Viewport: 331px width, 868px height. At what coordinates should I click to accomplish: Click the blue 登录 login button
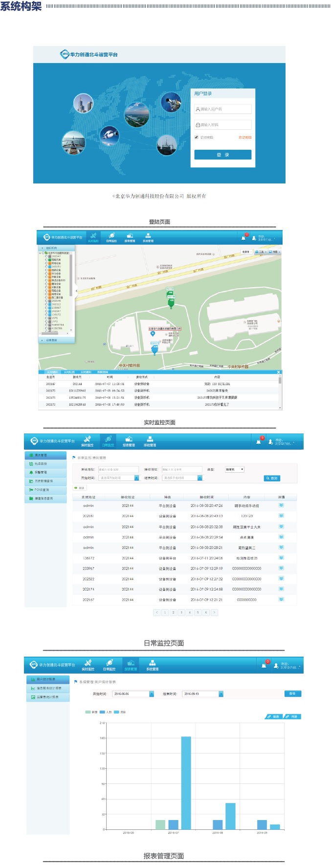(222, 155)
